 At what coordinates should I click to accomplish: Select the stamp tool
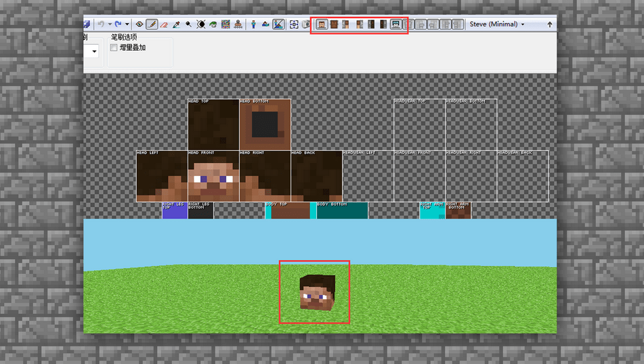238,24
